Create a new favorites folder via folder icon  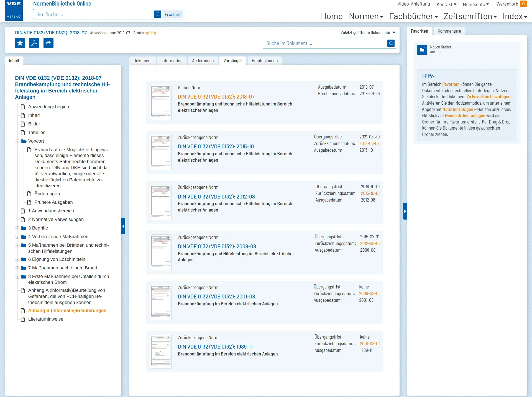(x=422, y=50)
